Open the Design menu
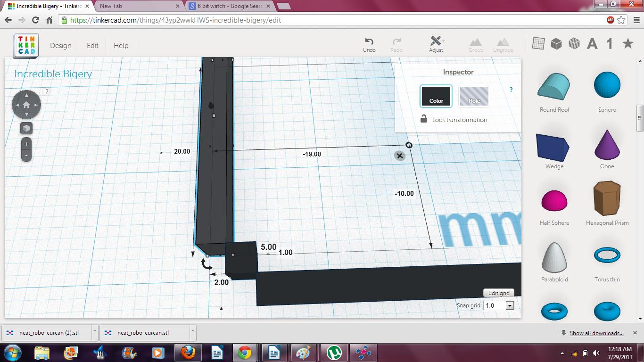This screenshot has height=362, width=644. [61, 46]
